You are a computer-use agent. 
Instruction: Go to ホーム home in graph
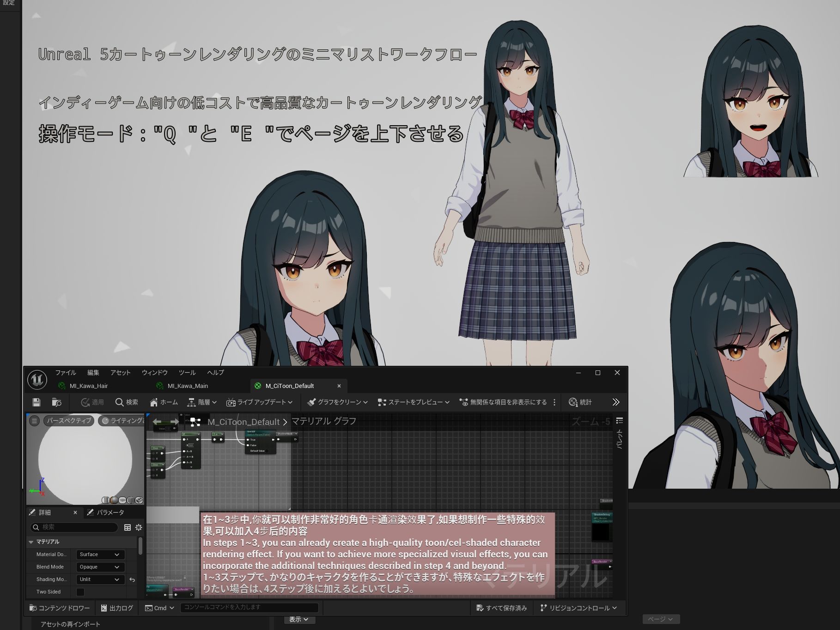coord(164,402)
